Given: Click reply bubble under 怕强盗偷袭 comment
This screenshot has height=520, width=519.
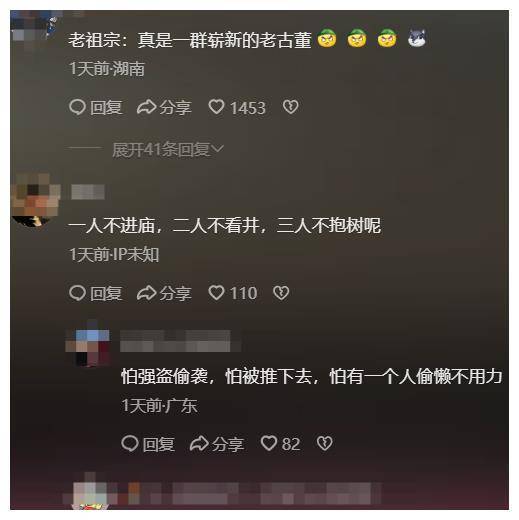Looking at the screenshot, I should click(x=130, y=444).
